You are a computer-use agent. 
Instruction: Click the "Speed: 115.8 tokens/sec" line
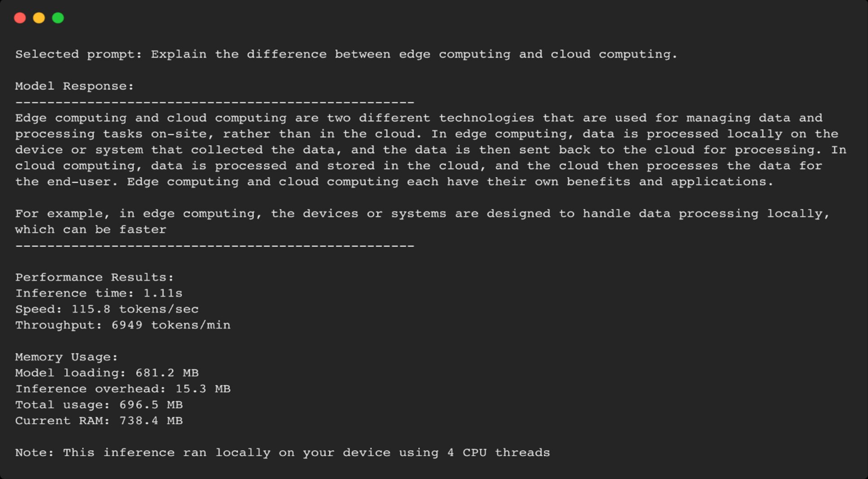[107, 309]
